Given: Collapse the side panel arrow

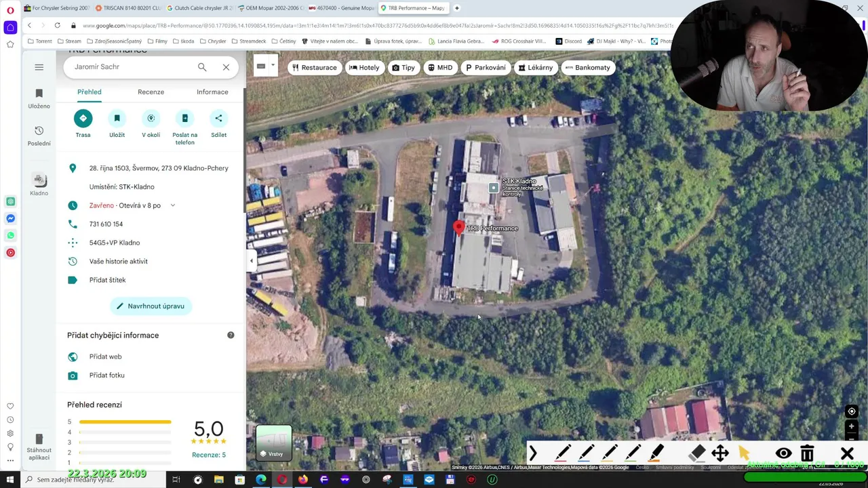Looking at the screenshot, I should 252,261.
